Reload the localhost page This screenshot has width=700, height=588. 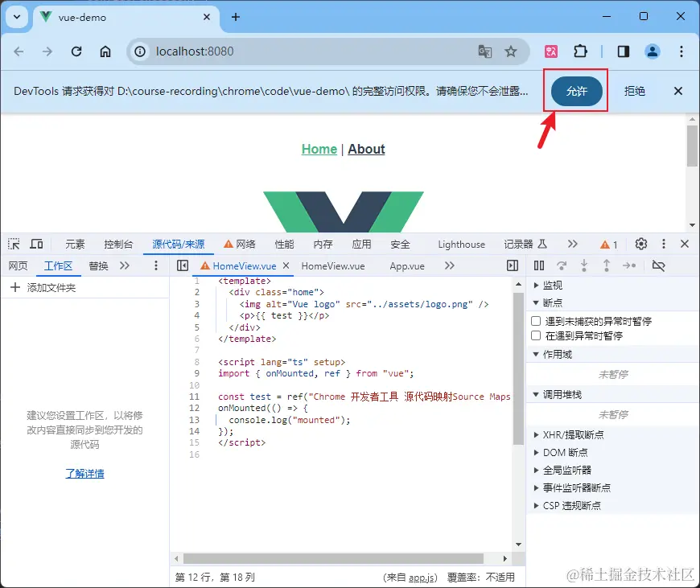76,51
